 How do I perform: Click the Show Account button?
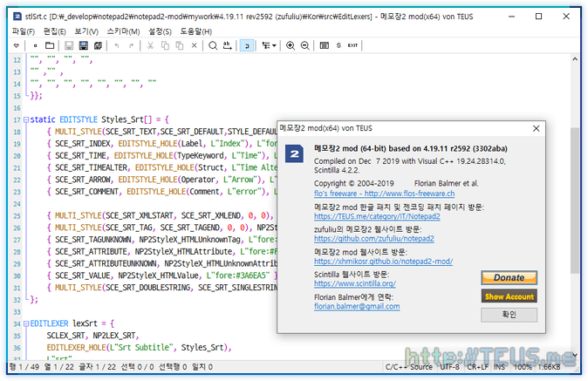[x=509, y=296]
